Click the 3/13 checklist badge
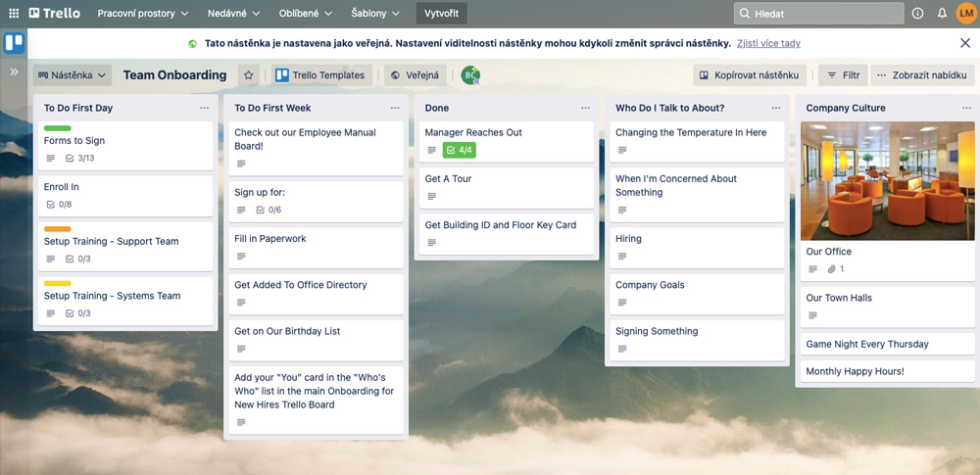This screenshot has height=475, width=980. point(80,158)
